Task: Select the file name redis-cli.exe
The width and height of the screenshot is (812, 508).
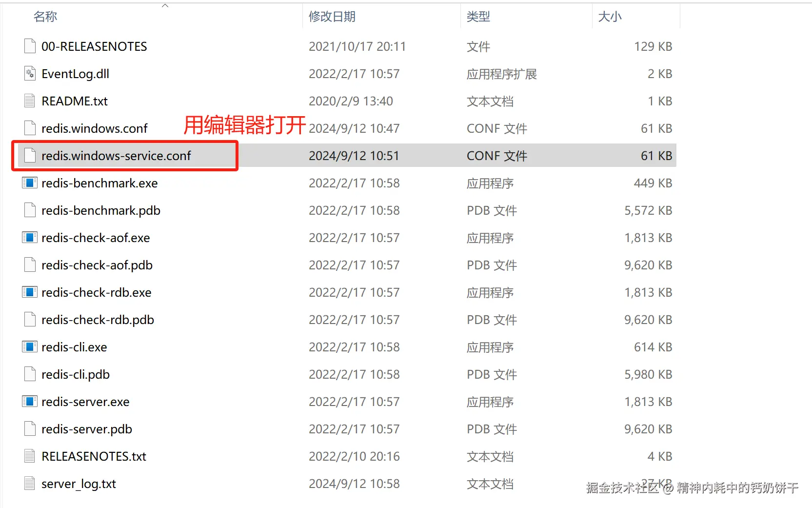Action: click(x=74, y=347)
